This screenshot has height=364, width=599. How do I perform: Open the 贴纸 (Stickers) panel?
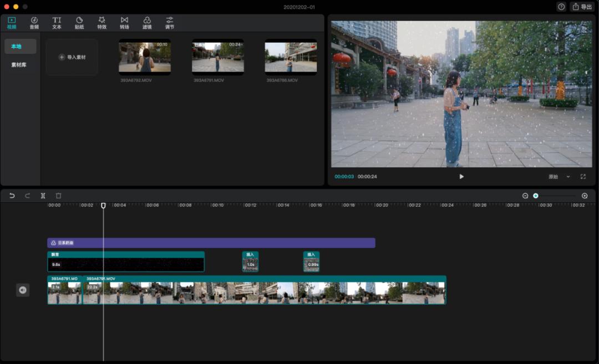(x=79, y=23)
